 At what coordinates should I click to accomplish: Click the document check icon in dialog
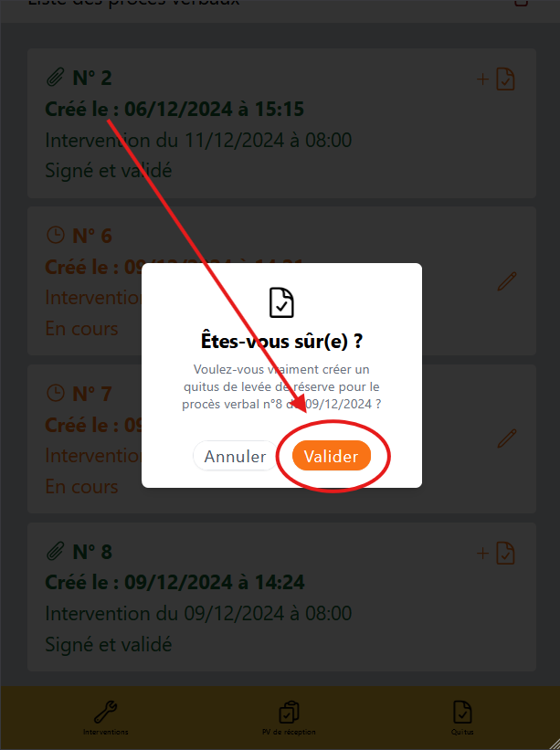coord(281,302)
